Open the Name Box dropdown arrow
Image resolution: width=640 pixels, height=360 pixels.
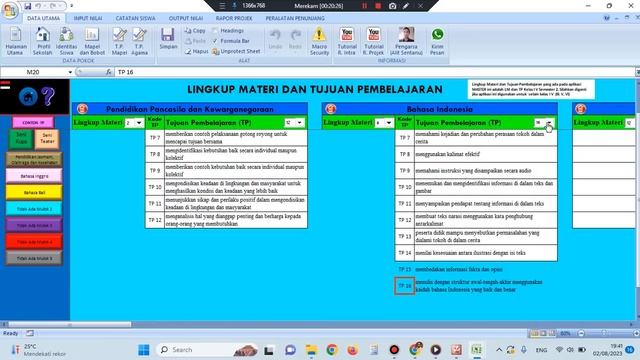(x=70, y=72)
